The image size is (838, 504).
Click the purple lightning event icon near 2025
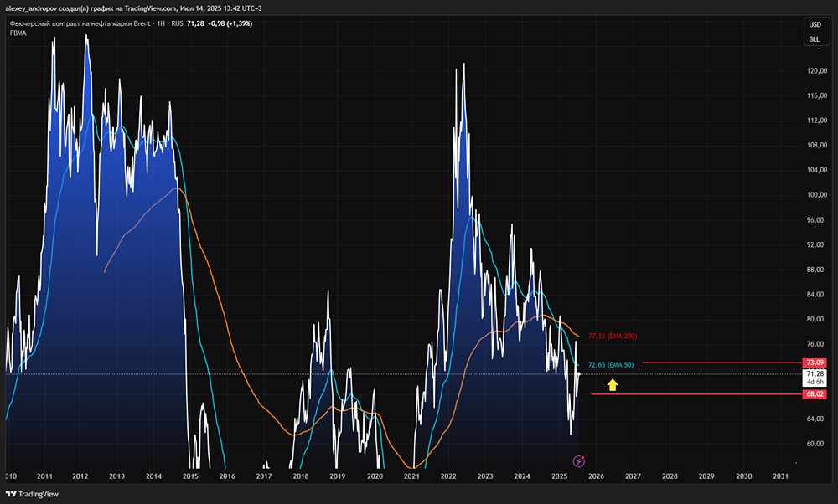pyautogui.click(x=578, y=460)
